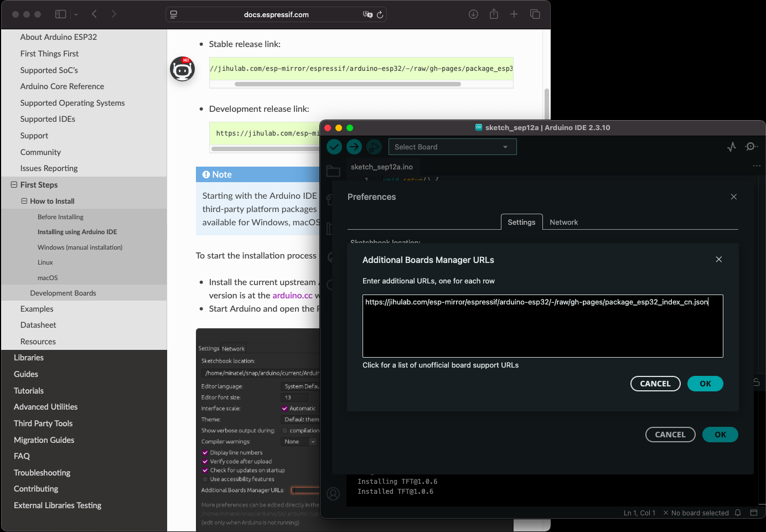
Task: Open the Sketchbook folder sidebar icon
Action: click(x=333, y=171)
